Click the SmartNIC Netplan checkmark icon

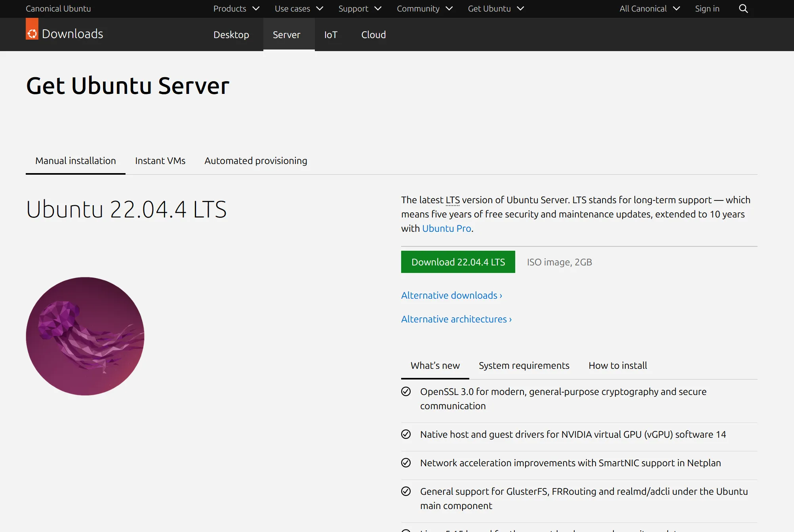tap(406, 463)
